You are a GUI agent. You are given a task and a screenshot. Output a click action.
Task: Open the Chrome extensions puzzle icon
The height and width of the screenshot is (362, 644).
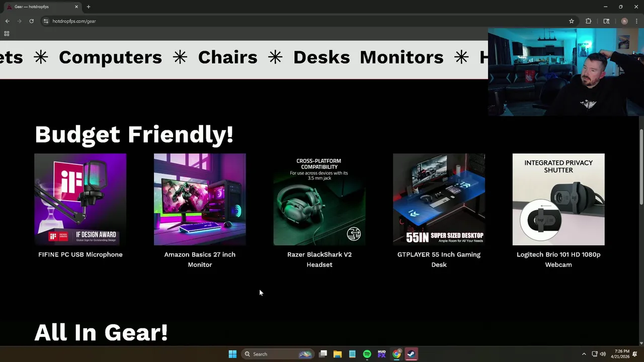point(588,21)
